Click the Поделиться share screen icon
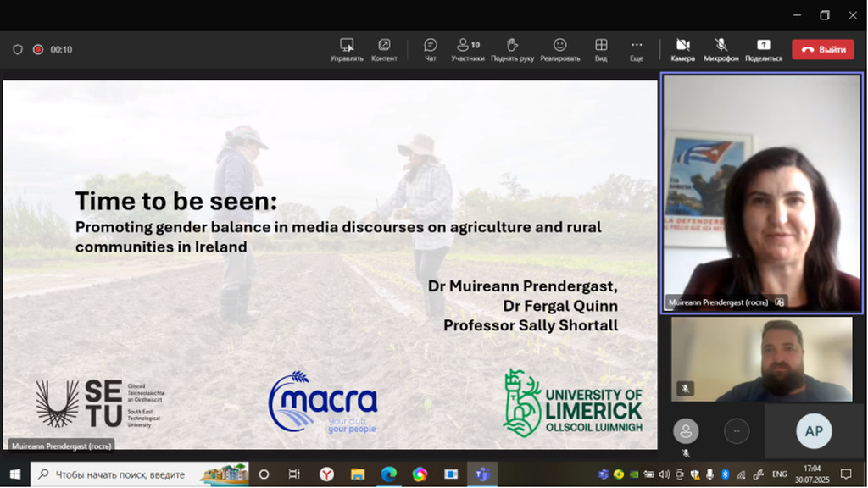Viewport: 868px width, 488px height. coord(763,49)
